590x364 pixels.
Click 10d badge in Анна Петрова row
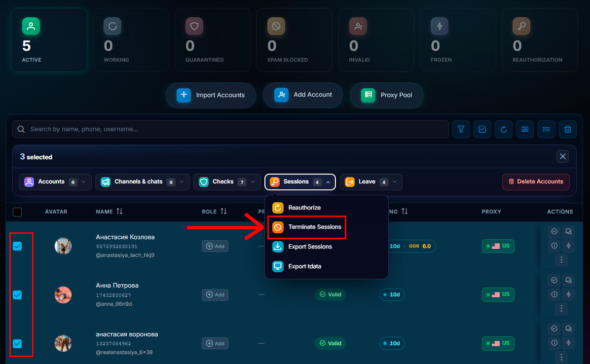(392, 294)
